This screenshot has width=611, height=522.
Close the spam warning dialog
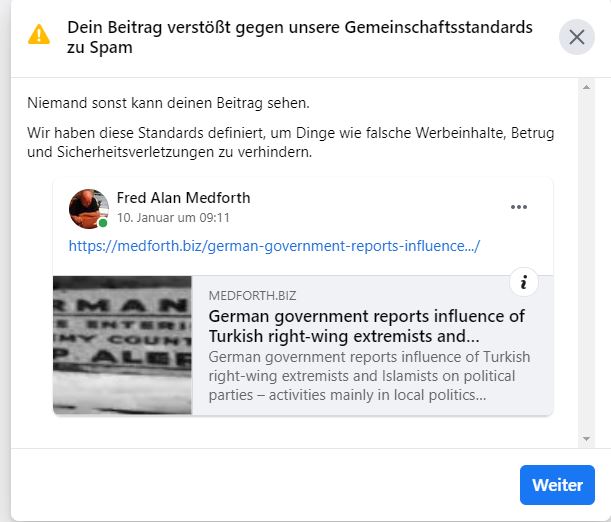point(576,37)
